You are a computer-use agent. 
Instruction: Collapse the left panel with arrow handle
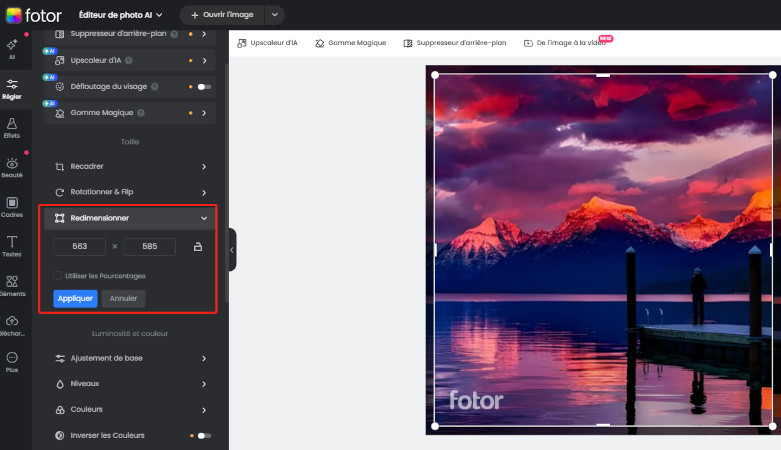232,250
